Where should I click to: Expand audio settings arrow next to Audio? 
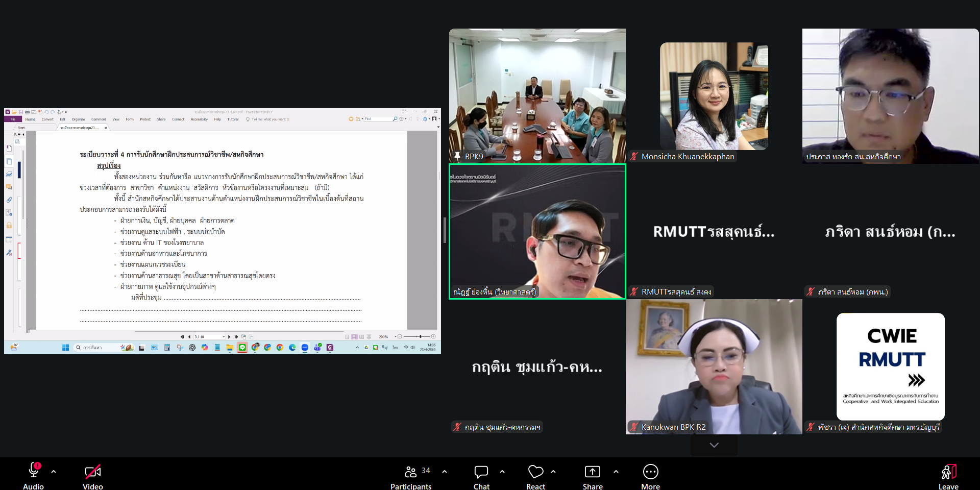54,472
